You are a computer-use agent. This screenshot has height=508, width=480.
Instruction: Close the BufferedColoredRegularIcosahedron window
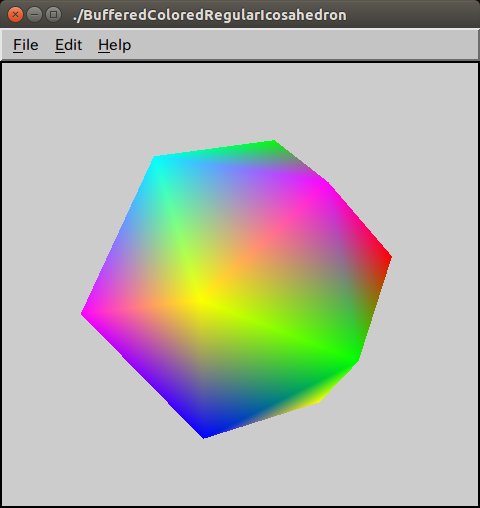(x=15, y=15)
